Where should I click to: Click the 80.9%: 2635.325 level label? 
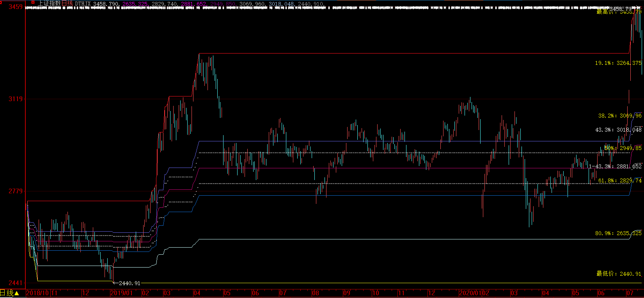618,233
